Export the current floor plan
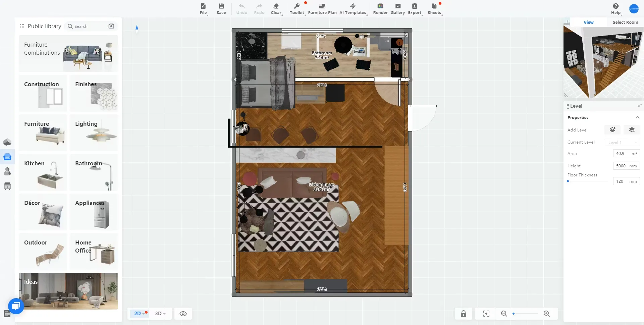644x325 pixels. coord(415,9)
